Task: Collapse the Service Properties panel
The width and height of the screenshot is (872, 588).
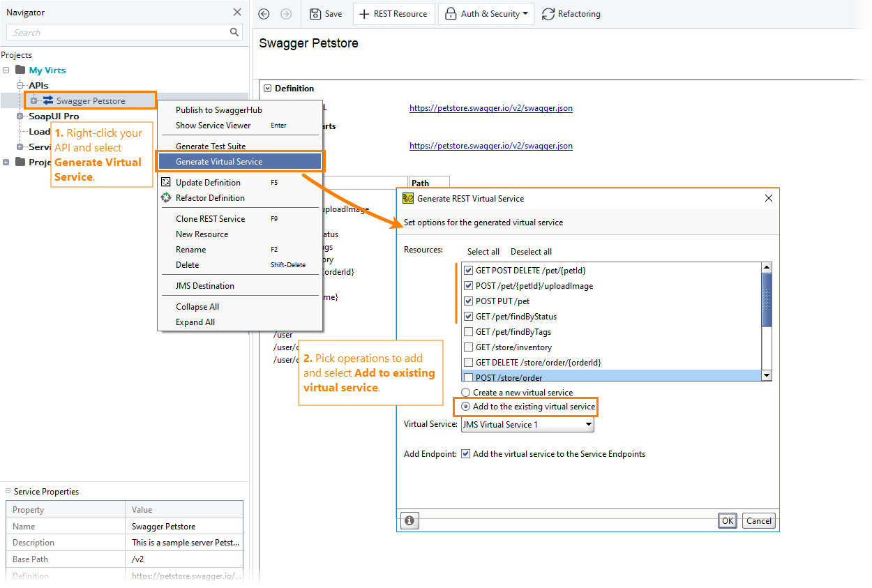Action: click(x=8, y=492)
